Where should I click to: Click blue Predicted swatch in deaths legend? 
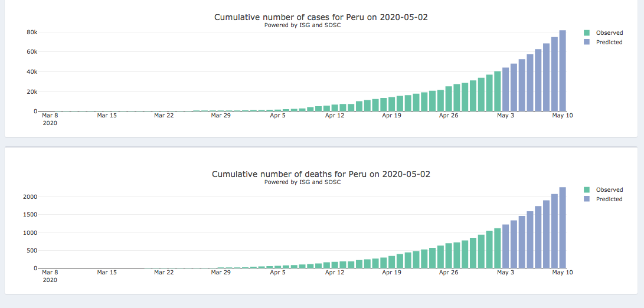point(586,199)
